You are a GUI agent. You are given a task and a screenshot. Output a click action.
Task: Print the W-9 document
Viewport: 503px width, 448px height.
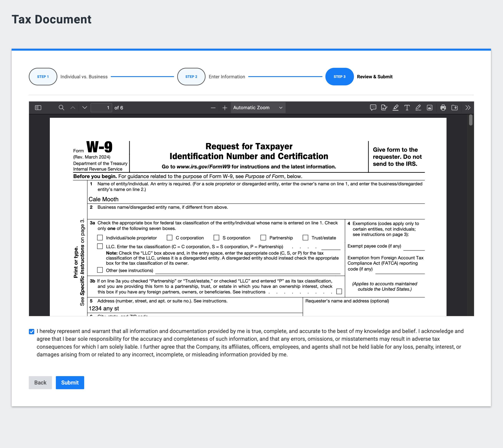443,107
